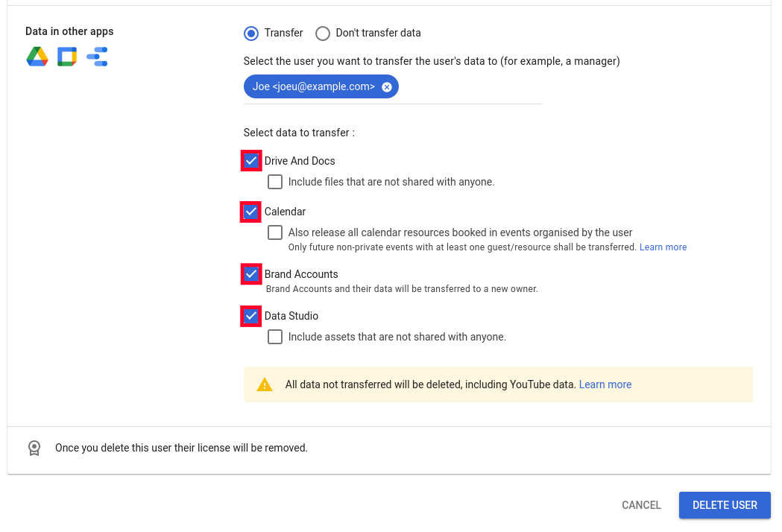Click the Data Studio icon
The width and height of the screenshot is (782, 532).
[97, 57]
